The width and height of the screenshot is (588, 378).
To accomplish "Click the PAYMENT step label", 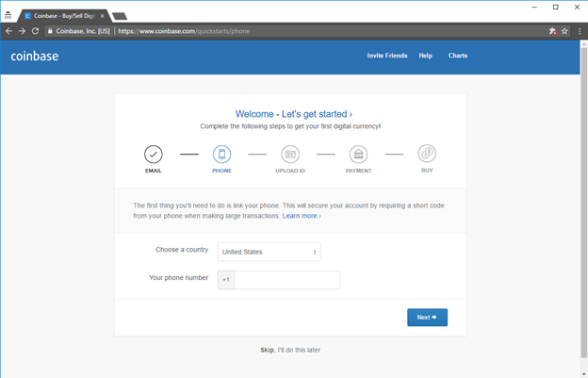I will pos(358,171).
